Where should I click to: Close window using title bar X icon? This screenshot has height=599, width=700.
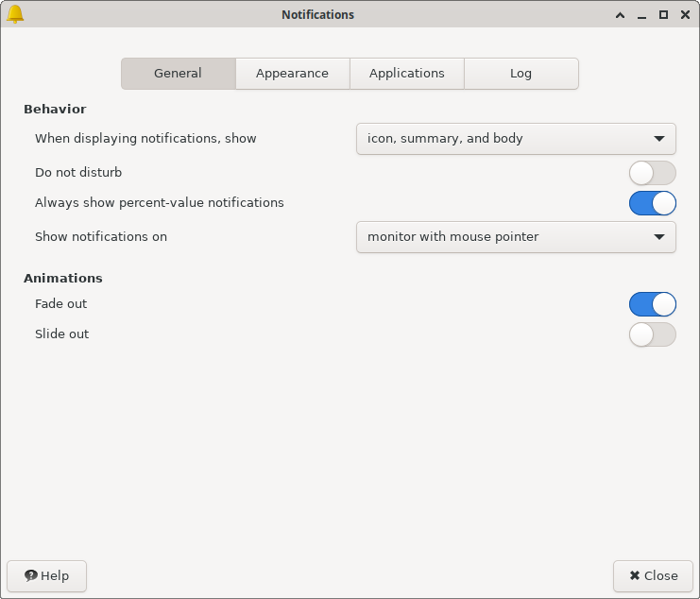point(685,15)
